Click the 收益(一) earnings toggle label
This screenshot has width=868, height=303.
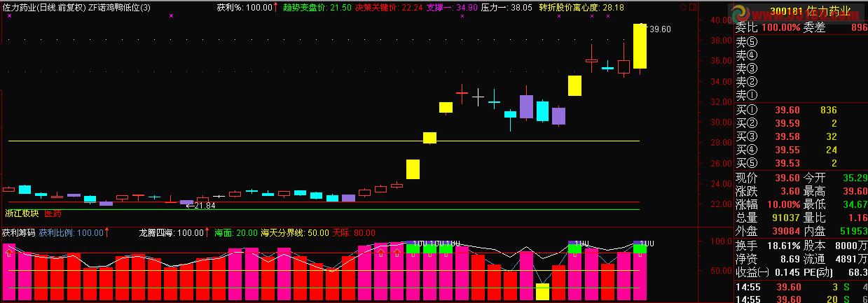coord(752,272)
